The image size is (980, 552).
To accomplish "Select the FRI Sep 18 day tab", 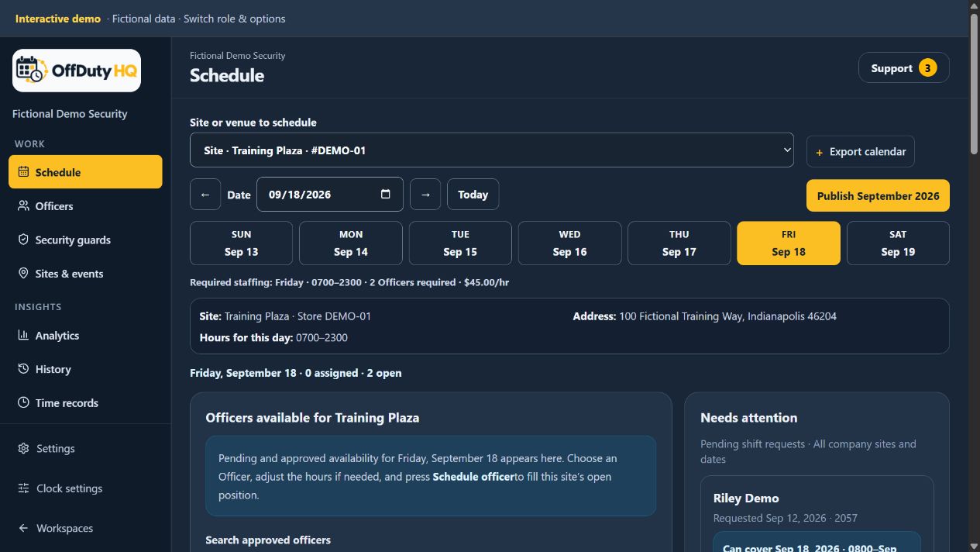I will [789, 243].
